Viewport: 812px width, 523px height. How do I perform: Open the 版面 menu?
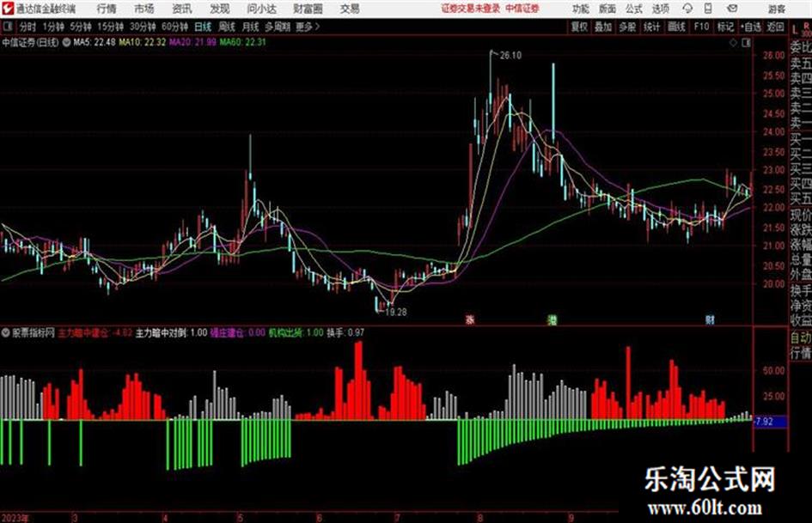tap(607, 9)
